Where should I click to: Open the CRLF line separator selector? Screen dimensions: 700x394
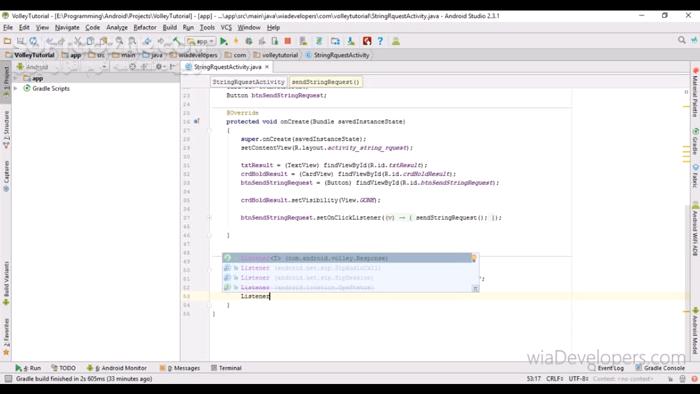pos(554,379)
